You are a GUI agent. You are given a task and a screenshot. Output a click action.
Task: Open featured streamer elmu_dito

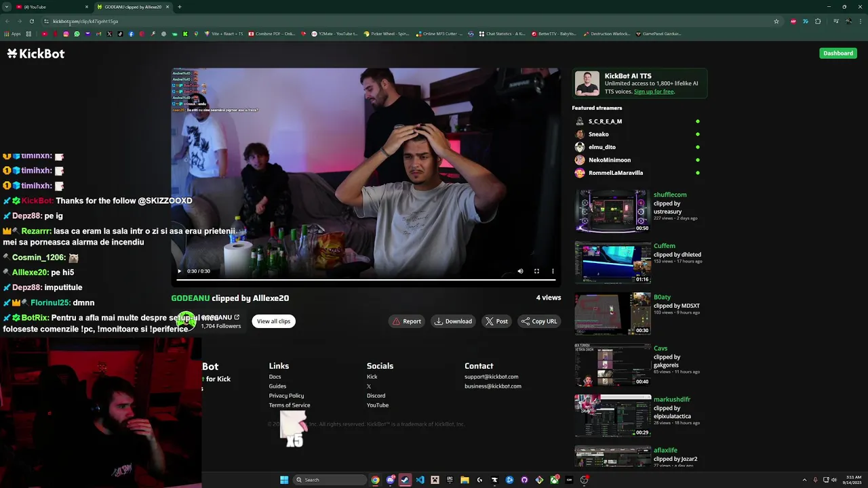pyautogui.click(x=601, y=147)
